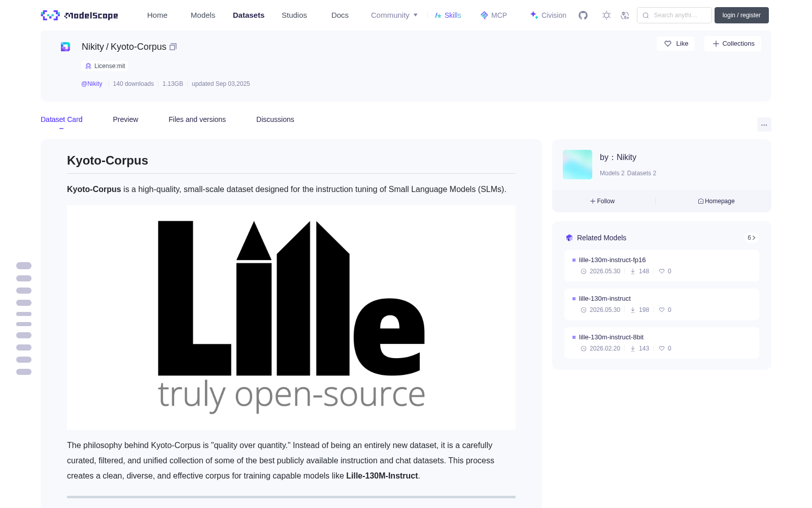This screenshot has width=812, height=508.
Task: Click download icon next to 198
Action: coord(633,310)
